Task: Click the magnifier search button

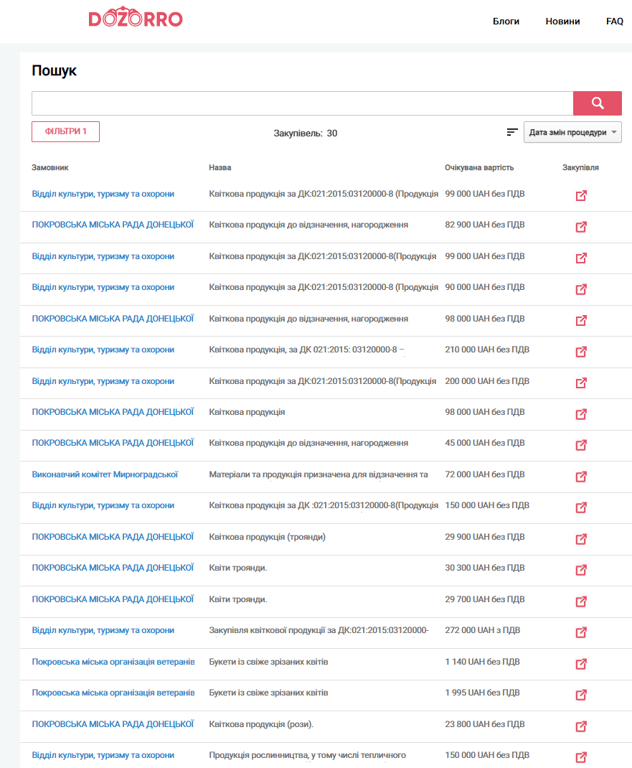Action: click(597, 103)
